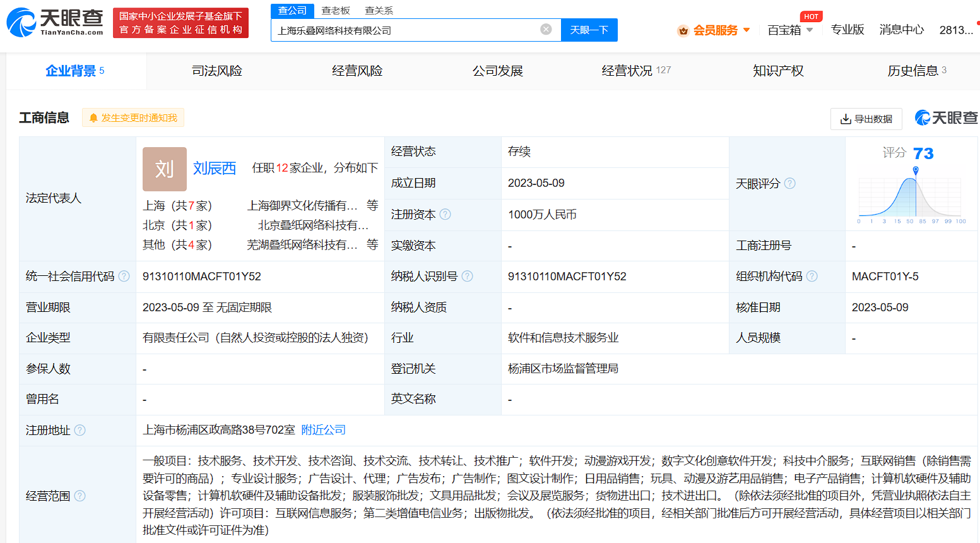The width and height of the screenshot is (980, 543).
Task: Click the 工商信息 section heading
Action: click(x=44, y=118)
